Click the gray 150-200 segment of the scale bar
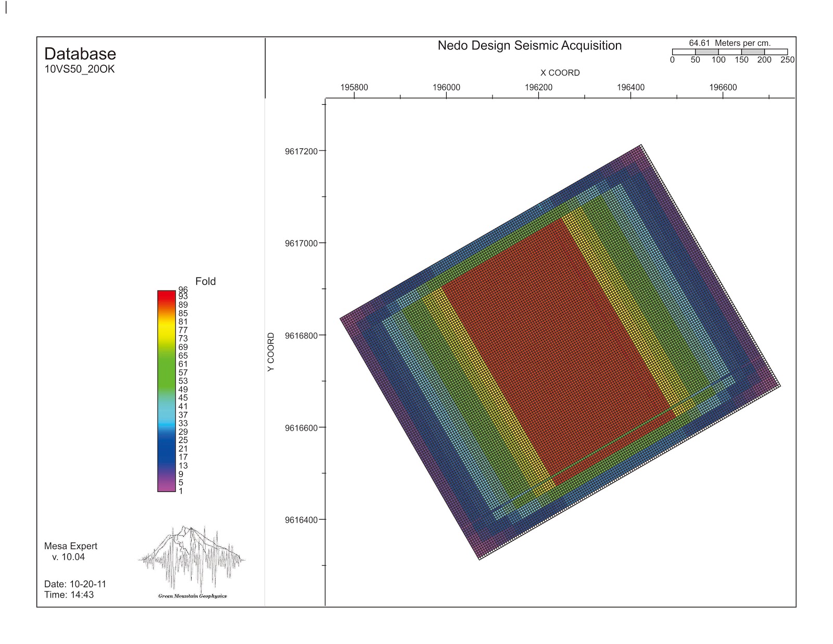The image size is (833, 644). [752, 52]
